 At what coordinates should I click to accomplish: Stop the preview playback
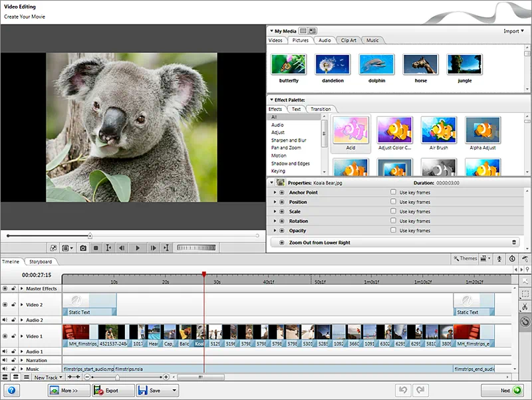click(96, 248)
